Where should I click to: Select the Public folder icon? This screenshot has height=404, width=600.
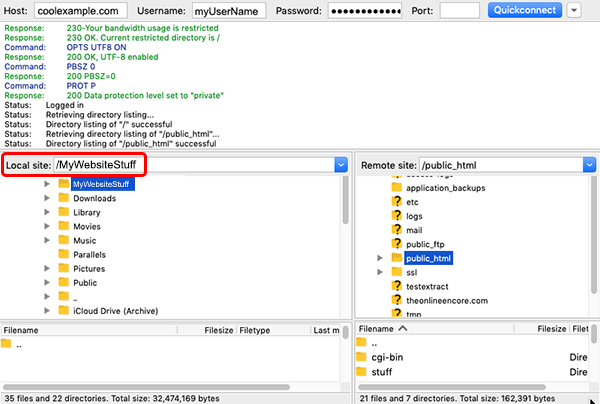pyautogui.click(x=64, y=282)
